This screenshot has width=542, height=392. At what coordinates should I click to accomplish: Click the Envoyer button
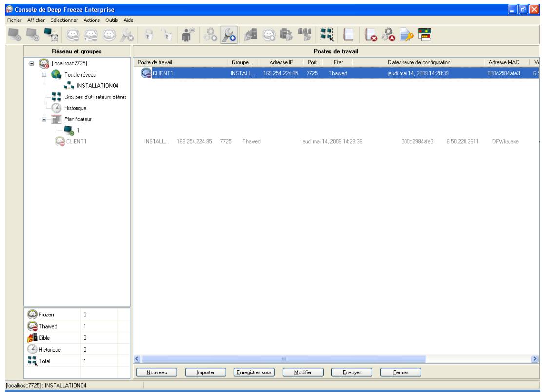[x=351, y=372]
